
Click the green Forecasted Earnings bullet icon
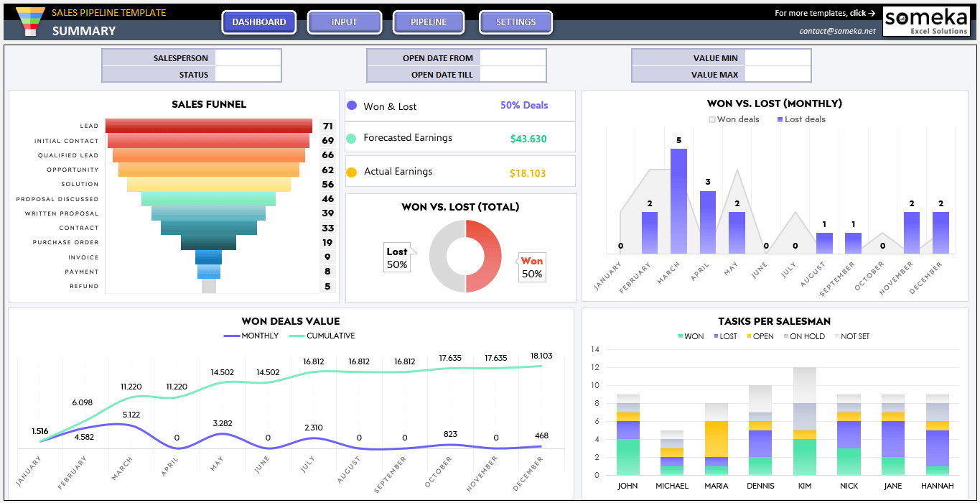click(352, 139)
